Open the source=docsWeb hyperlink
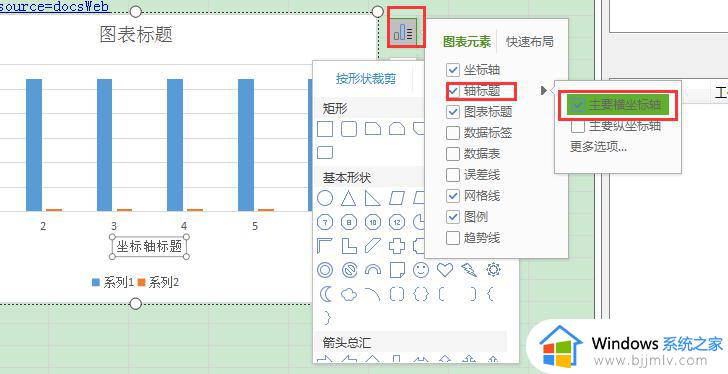Image resolution: width=728 pixels, height=374 pixels. (54, 6)
